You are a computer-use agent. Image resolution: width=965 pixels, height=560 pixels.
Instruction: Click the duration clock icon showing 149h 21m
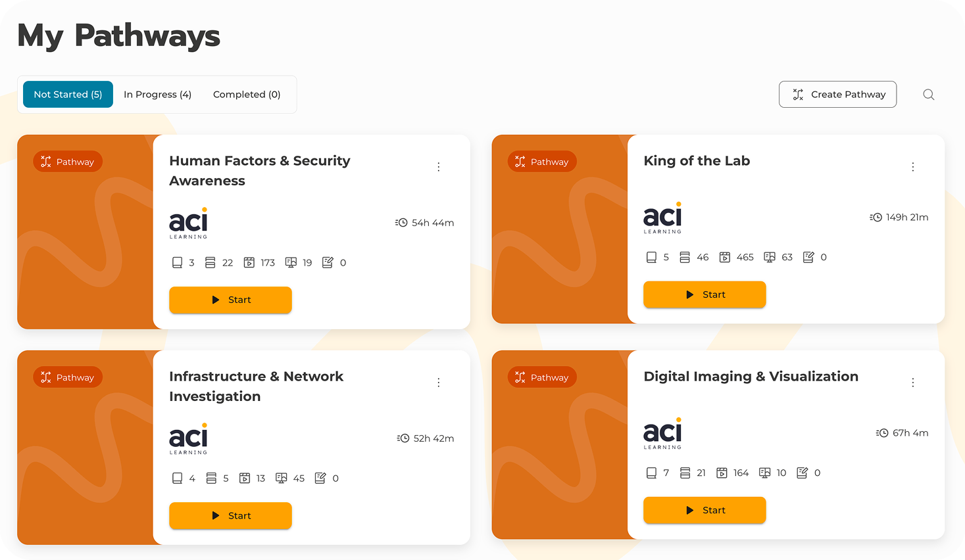tap(876, 218)
